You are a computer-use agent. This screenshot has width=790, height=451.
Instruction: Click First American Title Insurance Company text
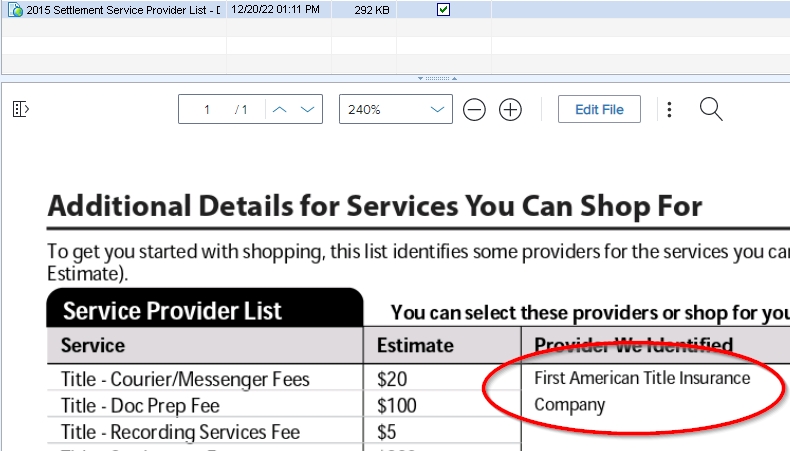point(641,391)
